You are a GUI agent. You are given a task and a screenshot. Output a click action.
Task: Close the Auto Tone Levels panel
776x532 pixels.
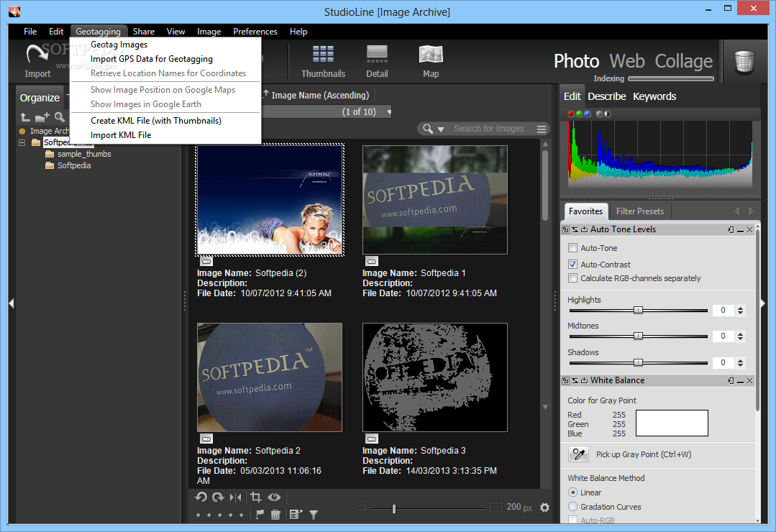point(750,229)
